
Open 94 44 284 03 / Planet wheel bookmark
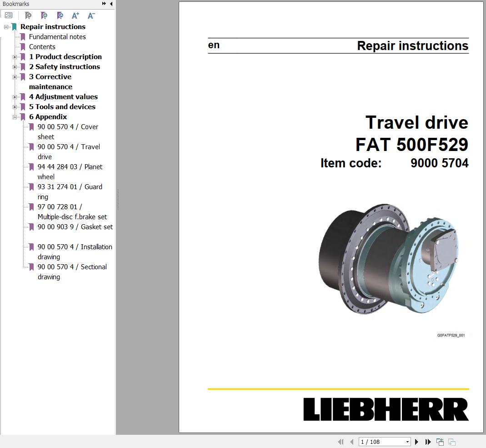tap(70, 172)
